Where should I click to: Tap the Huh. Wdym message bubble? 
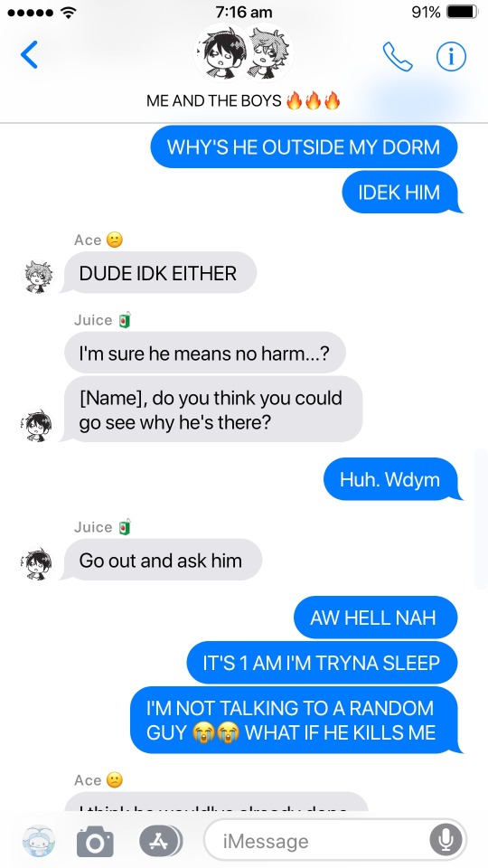pos(393,479)
